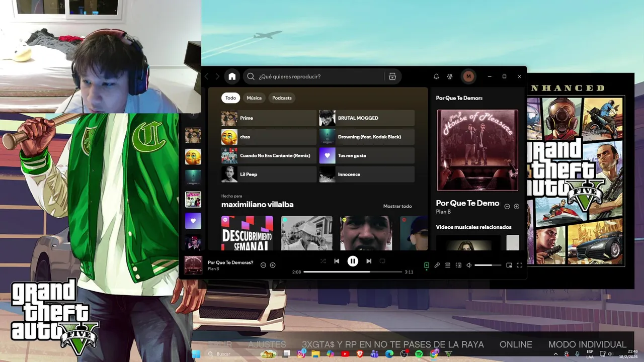Enter fullscreen player mode
This screenshot has width=644, height=362.
[520, 265]
